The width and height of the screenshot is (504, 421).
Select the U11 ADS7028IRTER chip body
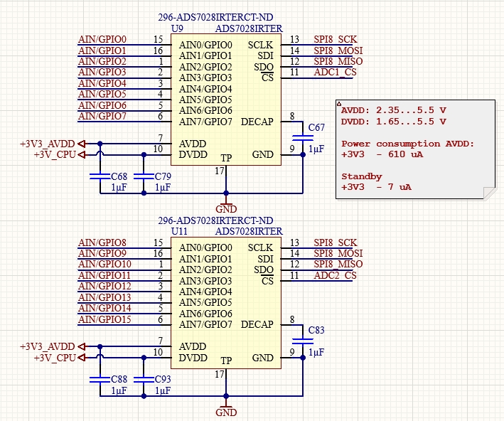pyautogui.click(x=226, y=303)
